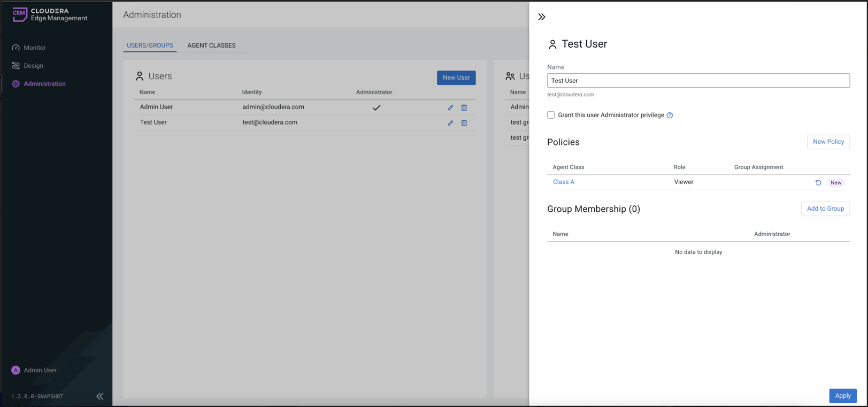Image resolution: width=868 pixels, height=407 pixels.
Task: Revert the Class A policy change
Action: [x=818, y=182]
